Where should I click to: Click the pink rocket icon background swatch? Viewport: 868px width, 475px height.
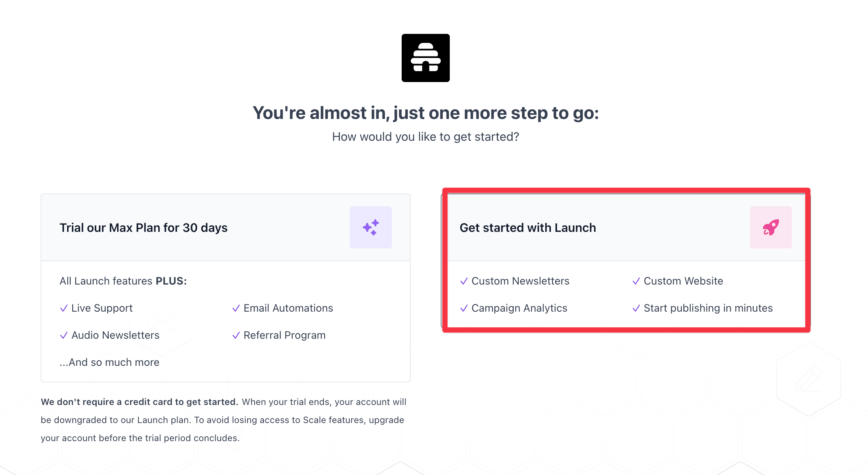(771, 227)
